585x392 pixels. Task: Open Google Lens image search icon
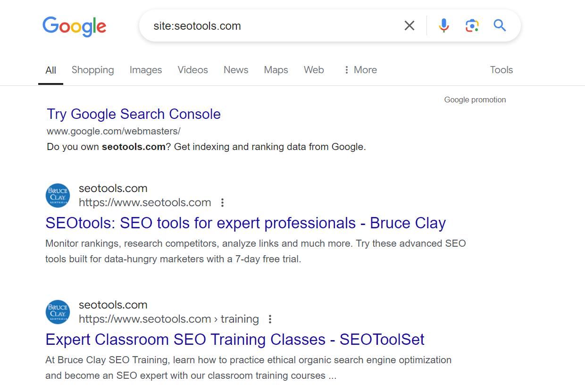tap(472, 25)
